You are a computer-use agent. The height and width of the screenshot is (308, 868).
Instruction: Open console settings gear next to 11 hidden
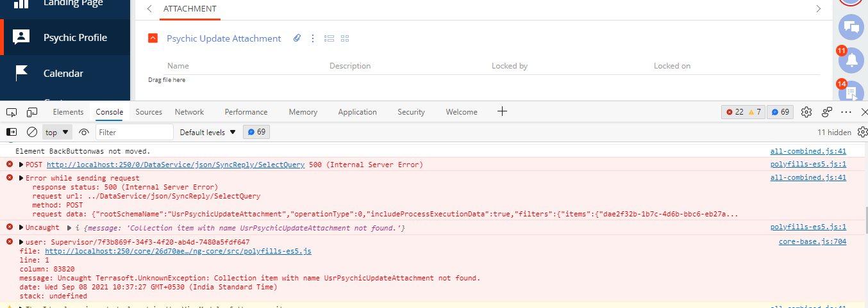pyautogui.click(x=862, y=133)
